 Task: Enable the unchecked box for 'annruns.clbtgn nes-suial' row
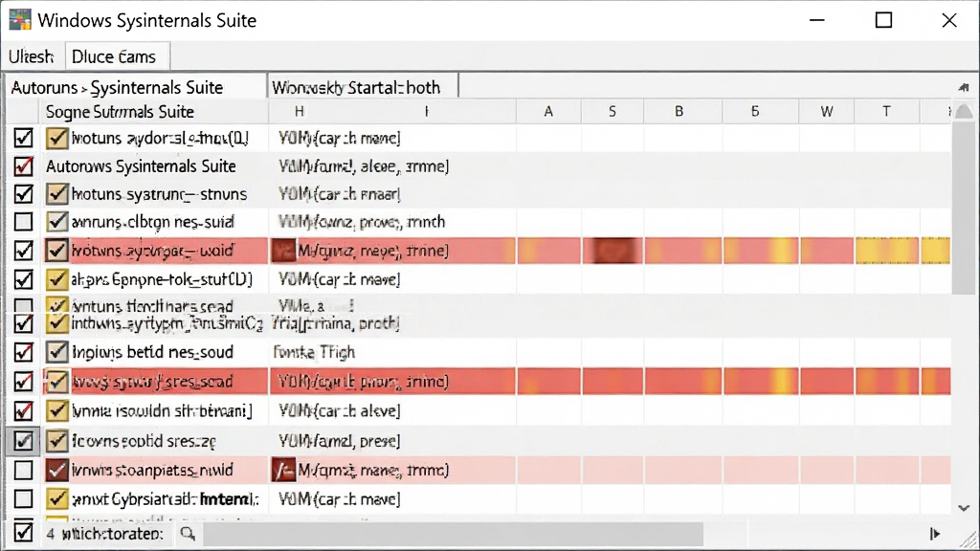coord(23,222)
